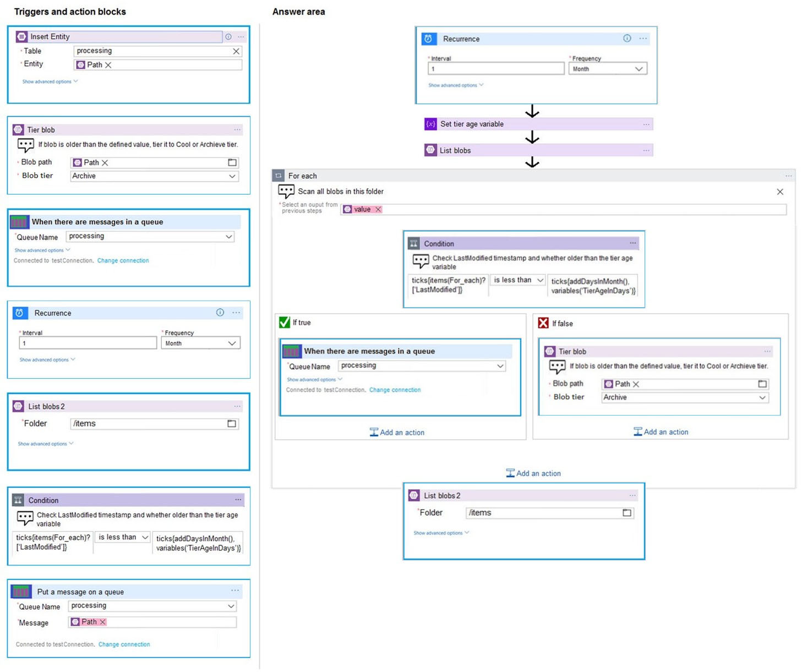
Task: Close the For each comment with X
Action: point(779,192)
